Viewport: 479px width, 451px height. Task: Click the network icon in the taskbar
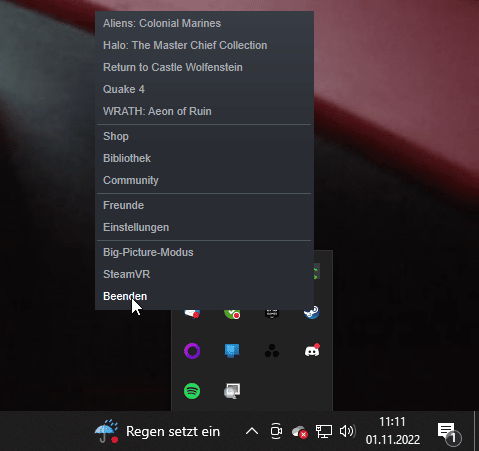[x=324, y=431]
